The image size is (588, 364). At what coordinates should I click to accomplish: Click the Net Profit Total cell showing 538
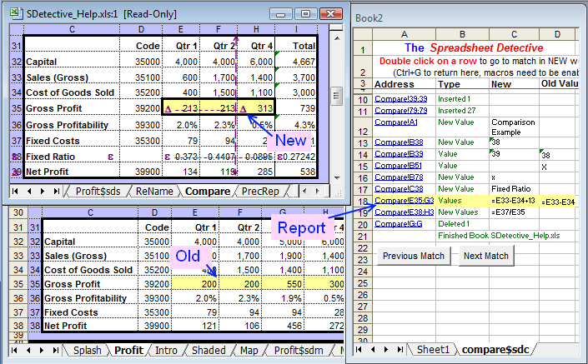point(296,172)
